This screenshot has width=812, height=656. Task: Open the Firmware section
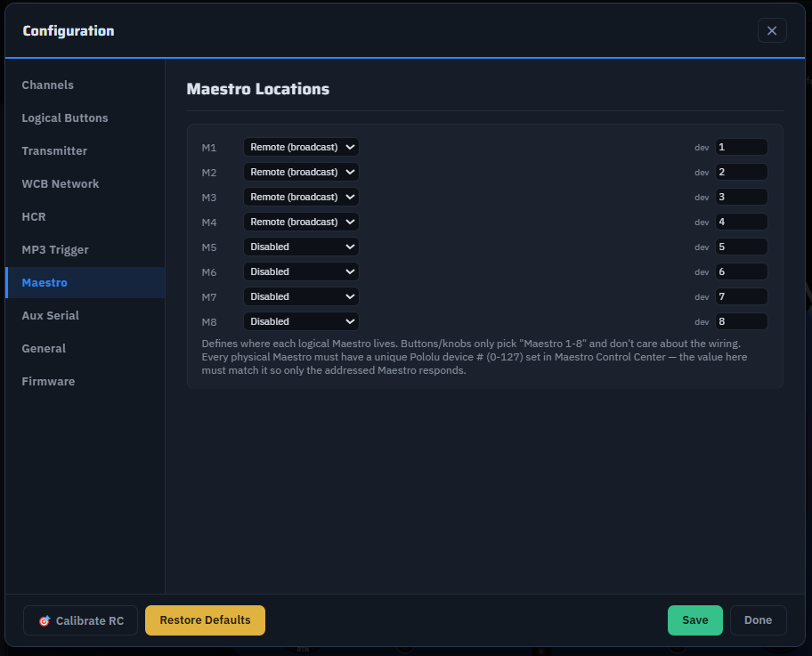[x=48, y=382]
